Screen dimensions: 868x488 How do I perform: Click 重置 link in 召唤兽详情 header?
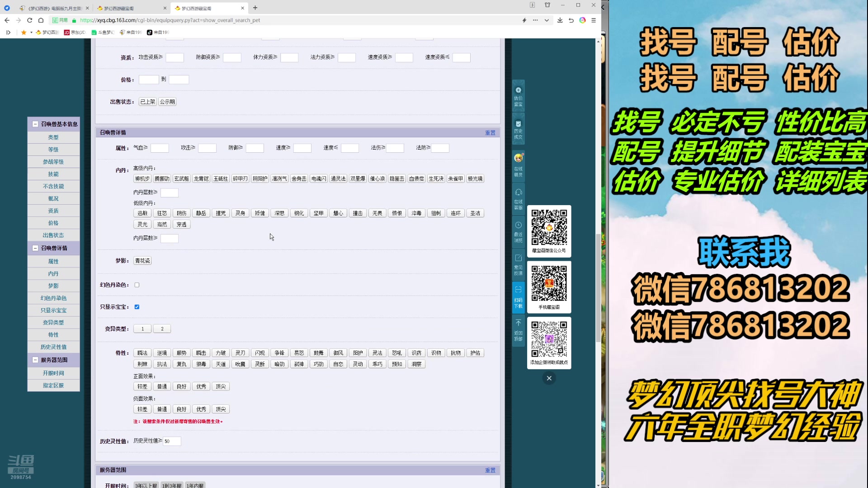tap(490, 133)
